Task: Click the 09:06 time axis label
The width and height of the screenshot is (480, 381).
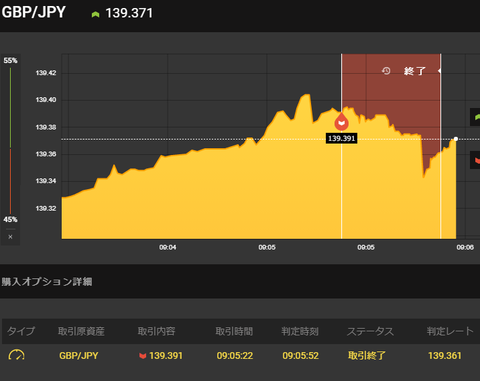Action: [465, 247]
